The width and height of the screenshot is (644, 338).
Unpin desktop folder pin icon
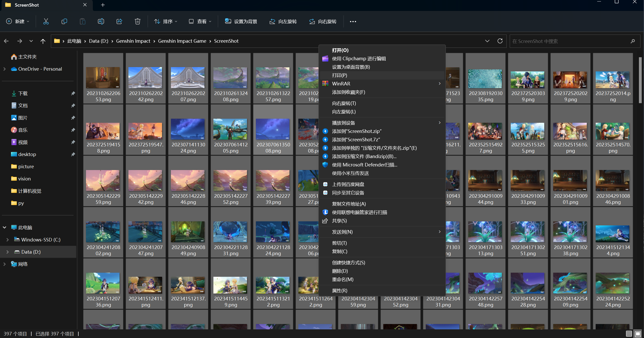(73, 154)
